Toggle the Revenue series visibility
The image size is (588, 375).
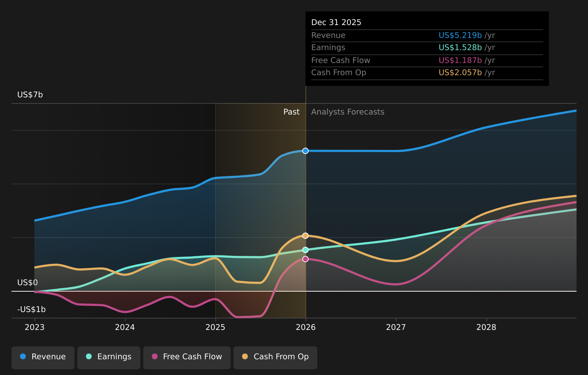(43, 357)
